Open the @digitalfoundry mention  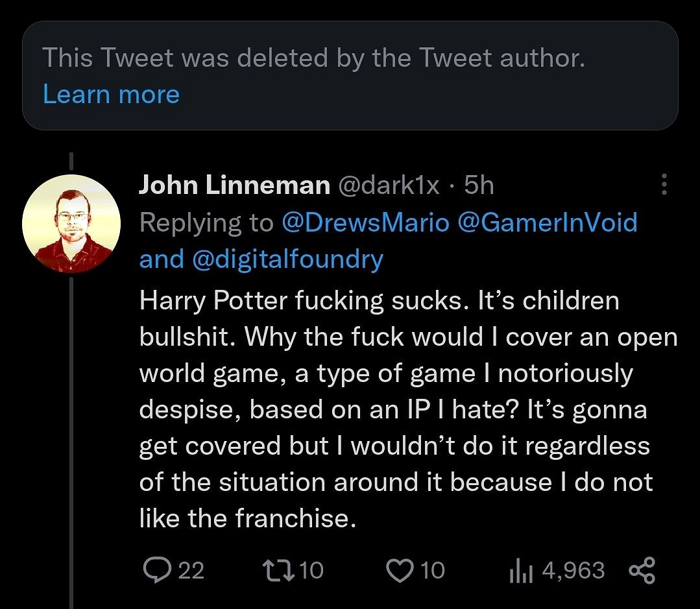(x=287, y=259)
